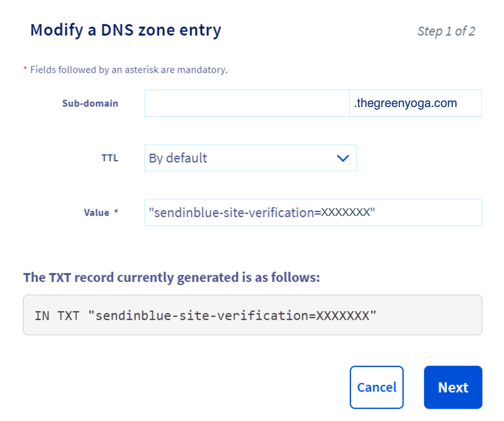Click the mandatory fields notice text

[x=129, y=70]
